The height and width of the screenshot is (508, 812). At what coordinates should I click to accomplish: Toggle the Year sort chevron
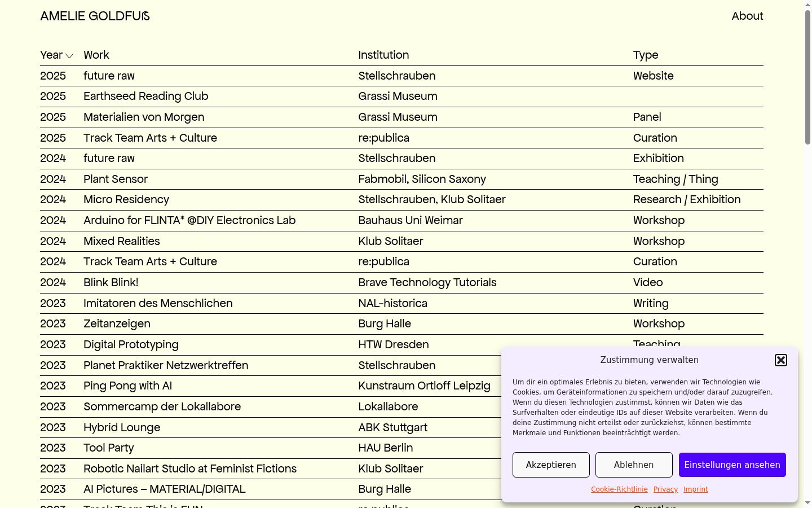pyautogui.click(x=69, y=56)
